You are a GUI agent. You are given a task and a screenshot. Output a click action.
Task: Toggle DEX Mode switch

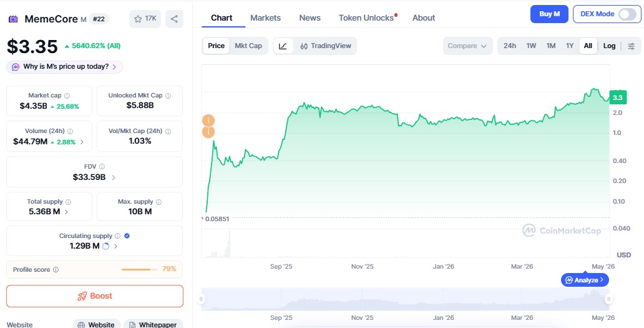click(627, 14)
